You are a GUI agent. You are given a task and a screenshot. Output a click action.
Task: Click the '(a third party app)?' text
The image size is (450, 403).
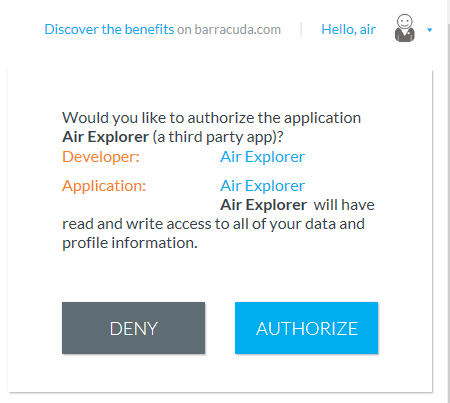(x=218, y=137)
